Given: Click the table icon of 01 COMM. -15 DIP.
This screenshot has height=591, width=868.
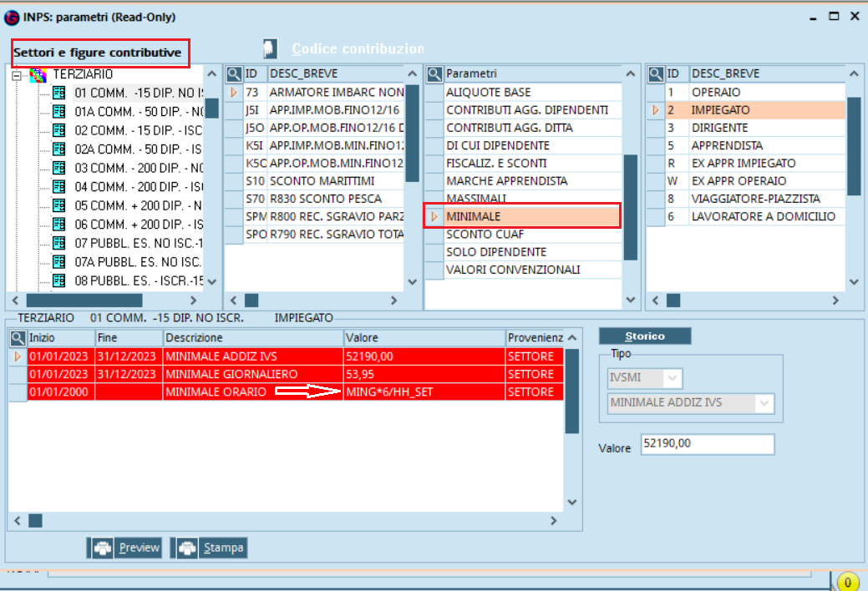Looking at the screenshot, I should 59,93.
